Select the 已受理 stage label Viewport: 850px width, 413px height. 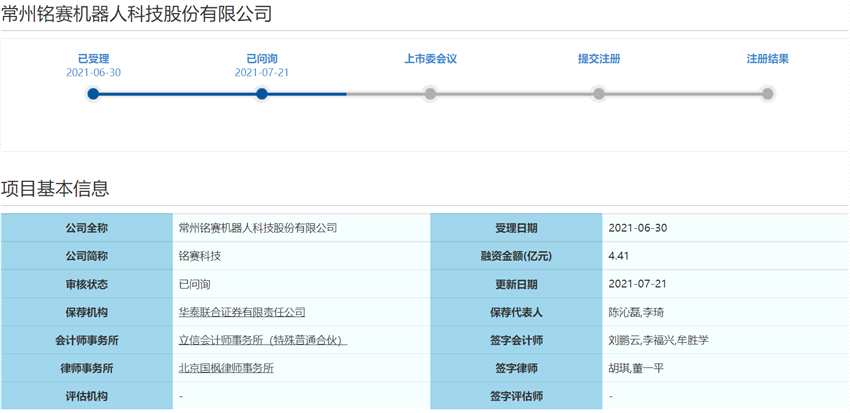pos(93,59)
